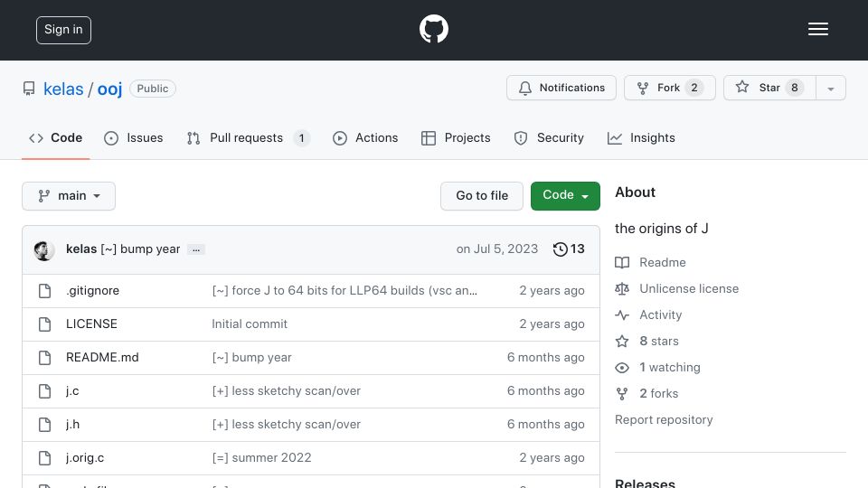
Task: Click '2 years ago' in the LICENSE row
Action: coord(552,324)
